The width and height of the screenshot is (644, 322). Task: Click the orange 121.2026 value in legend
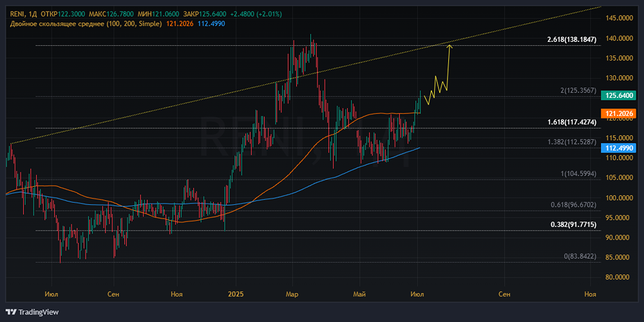(181, 24)
